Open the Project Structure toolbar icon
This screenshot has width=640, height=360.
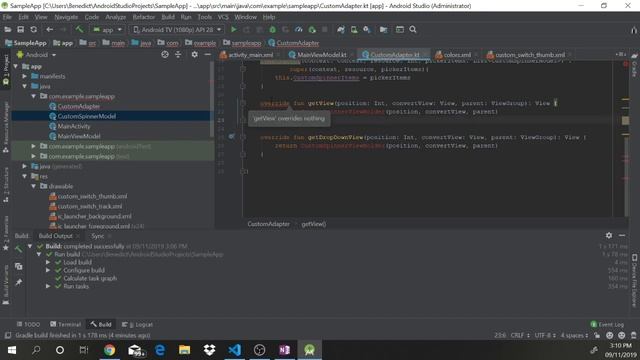pyautogui.click(x=383, y=29)
